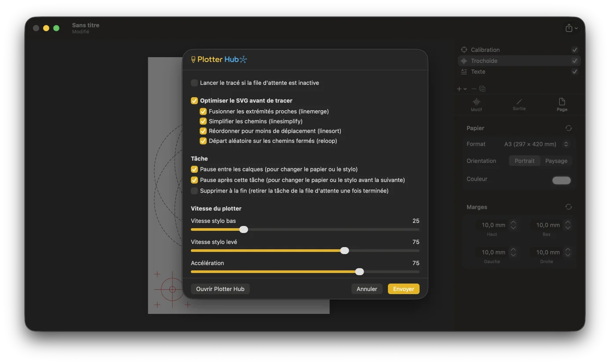Reset the Papier section settings

click(x=569, y=128)
